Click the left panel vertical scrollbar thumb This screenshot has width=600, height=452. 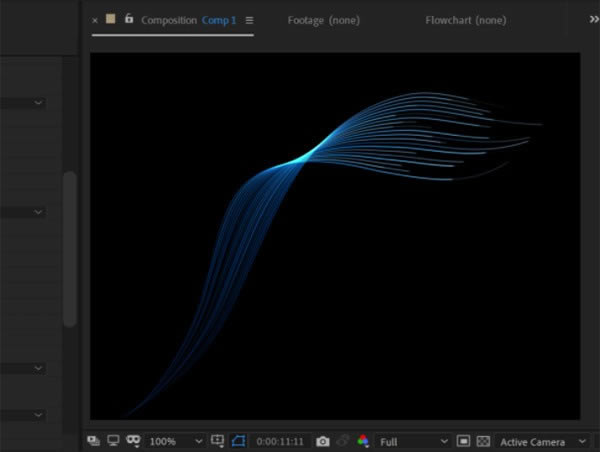pos(70,250)
